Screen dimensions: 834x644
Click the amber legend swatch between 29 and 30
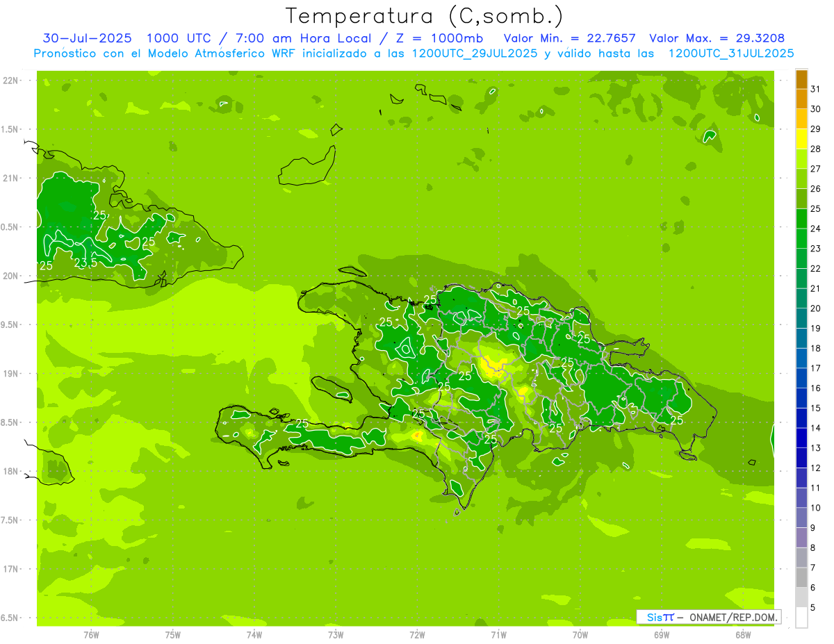(x=801, y=119)
